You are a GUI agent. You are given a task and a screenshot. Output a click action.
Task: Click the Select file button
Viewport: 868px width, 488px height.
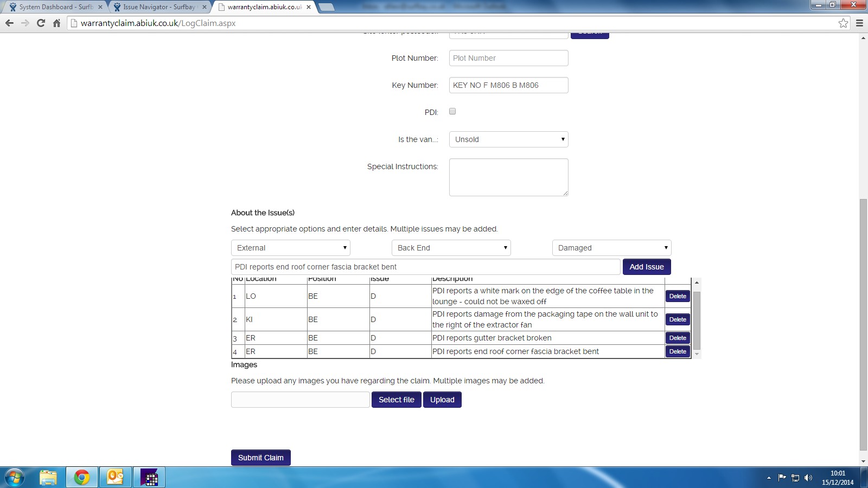pos(397,400)
